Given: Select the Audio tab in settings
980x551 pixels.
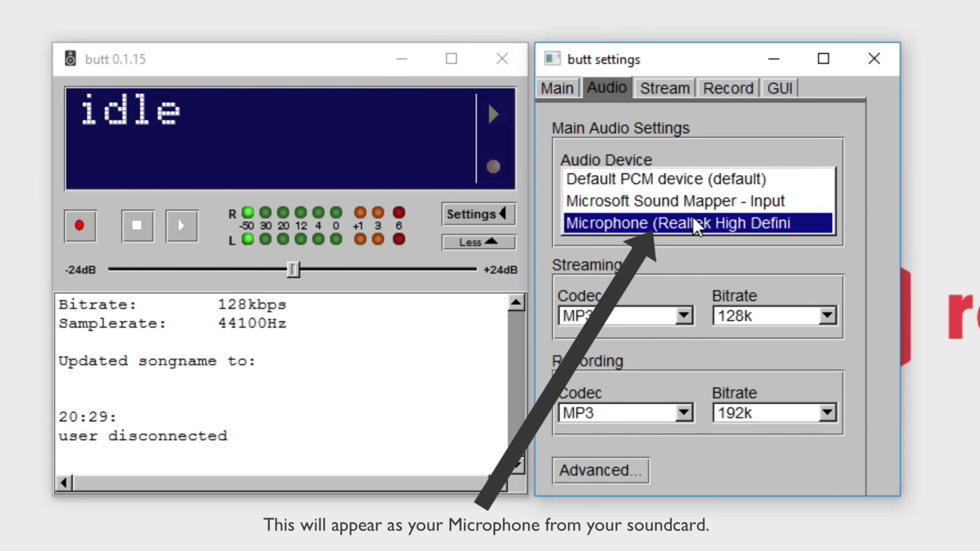Looking at the screenshot, I should 606,87.
